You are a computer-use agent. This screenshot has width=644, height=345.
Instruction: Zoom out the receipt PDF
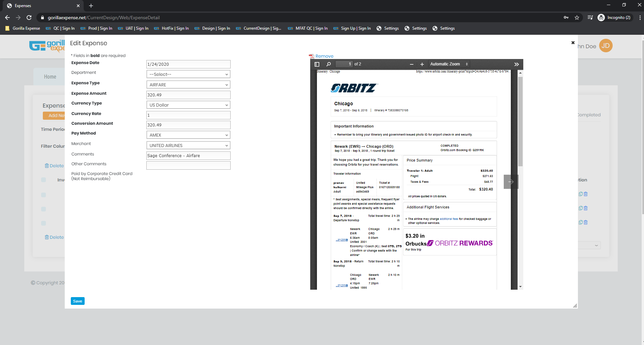[x=411, y=64]
